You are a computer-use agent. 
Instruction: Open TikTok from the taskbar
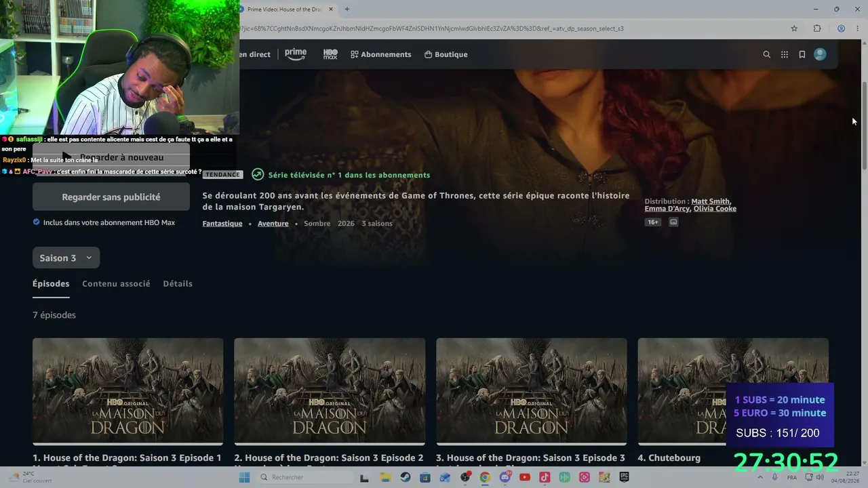[545, 477]
